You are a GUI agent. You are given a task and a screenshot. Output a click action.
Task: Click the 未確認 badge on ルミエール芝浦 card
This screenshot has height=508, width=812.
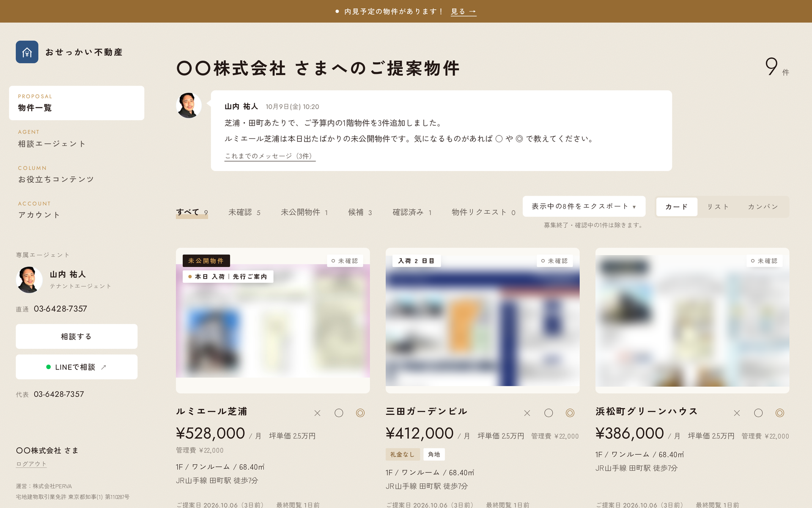pyautogui.click(x=345, y=261)
